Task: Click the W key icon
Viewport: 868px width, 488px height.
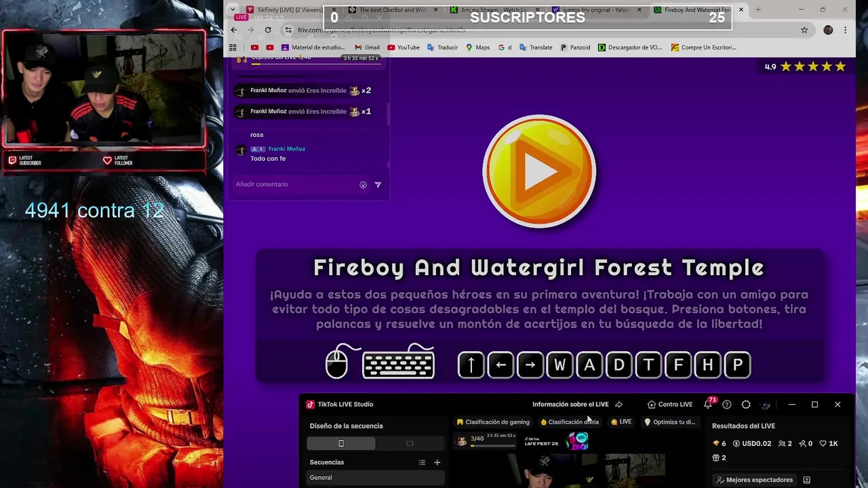Action: pos(559,365)
